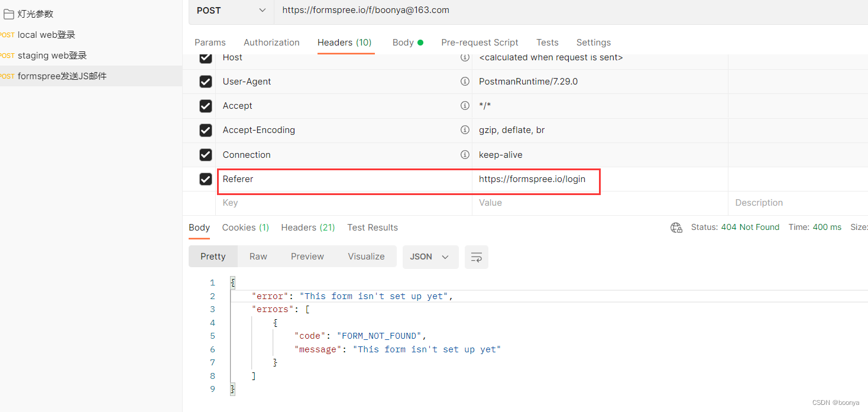868x412 pixels.
Task: Open the request Body tab
Action: (408, 43)
